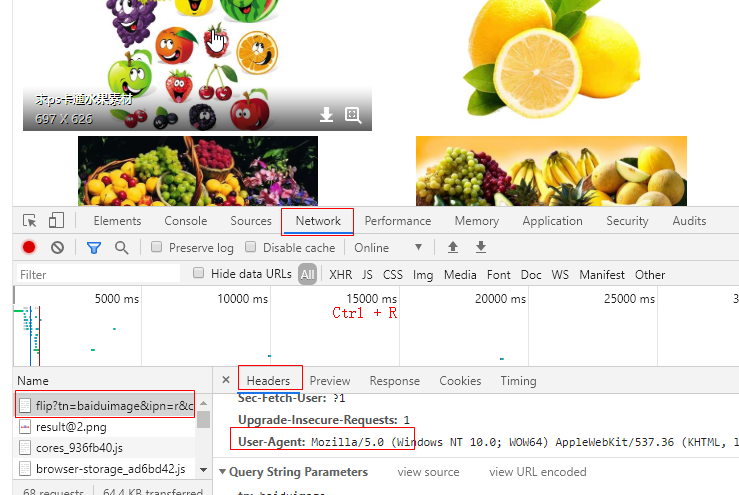This screenshot has height=495, width=739.
Task: Filter requests by Media type
Action: (460, 275)
